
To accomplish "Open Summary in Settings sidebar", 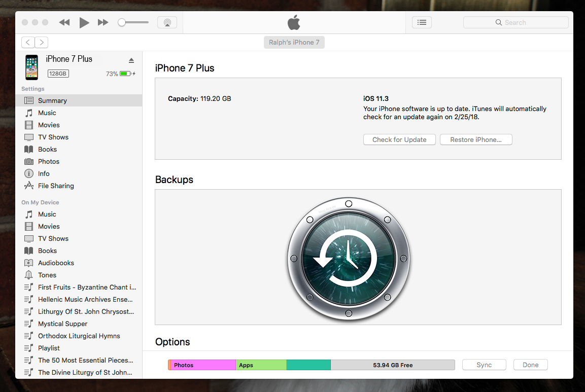I will 79,100.
